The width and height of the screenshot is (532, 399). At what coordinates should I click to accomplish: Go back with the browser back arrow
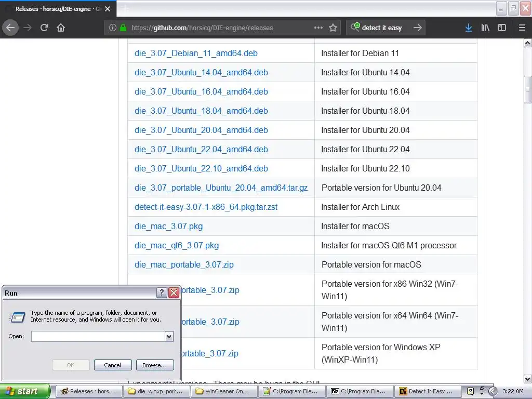coord(10,28)
